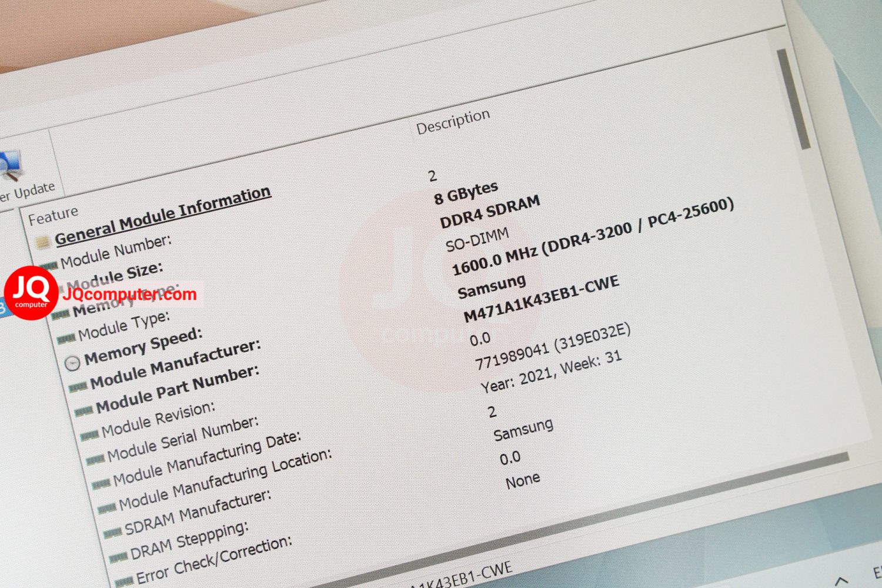The image size is (882, 588).
Task: Click the M471A1K43EB1-CWE part number value
Action: 541,299
